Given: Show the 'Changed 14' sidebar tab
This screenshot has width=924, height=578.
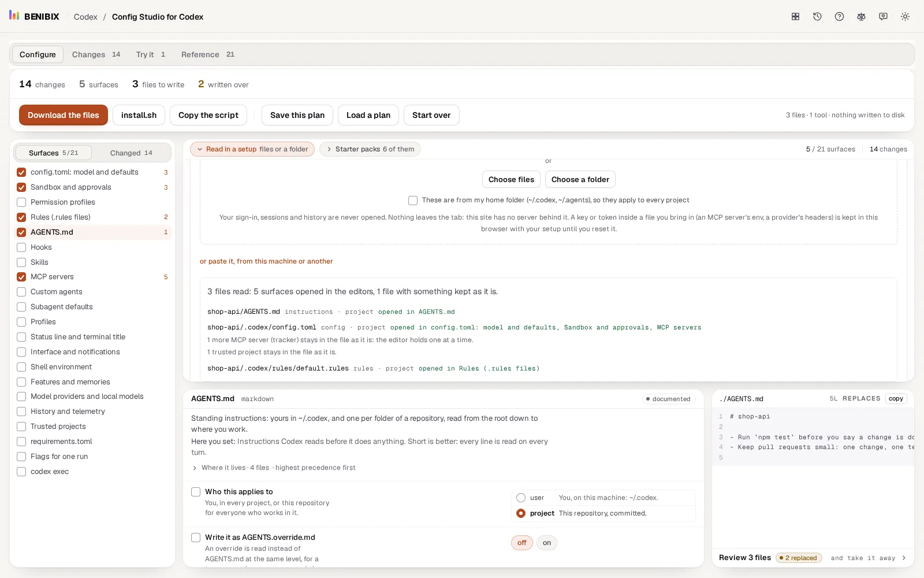Looking at the screenshot, I should pyautogui.click(x=131, y=153).
